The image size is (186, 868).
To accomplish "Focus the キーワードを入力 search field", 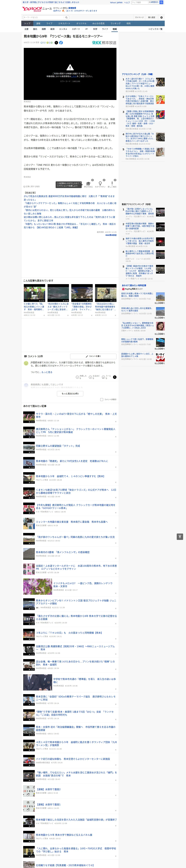I will 44,18.
